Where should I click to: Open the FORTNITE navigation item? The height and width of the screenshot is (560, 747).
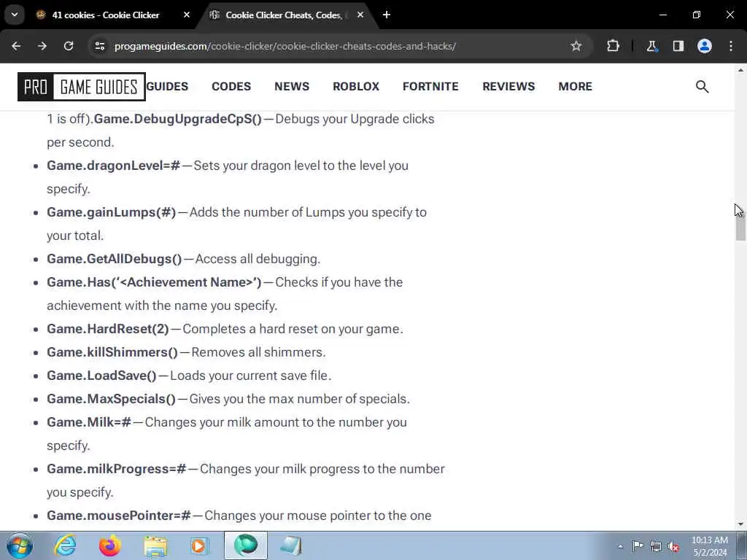[430, 87]
